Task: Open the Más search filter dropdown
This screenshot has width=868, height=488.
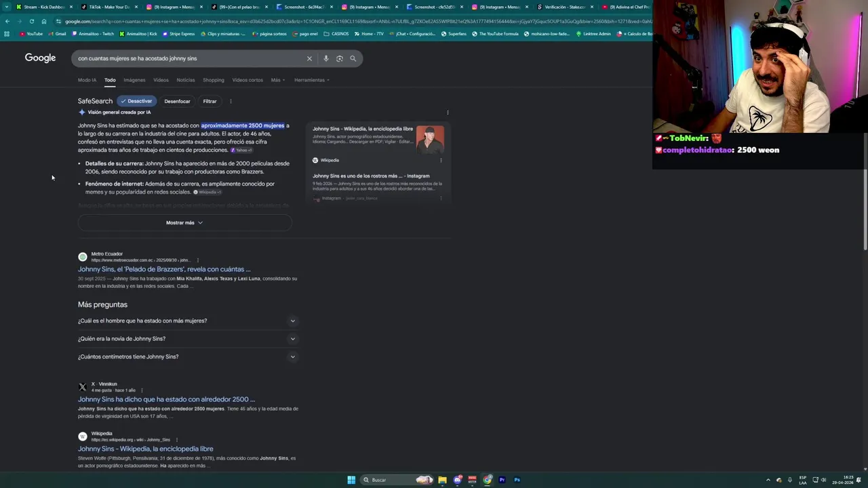Action: pyautogui.click(x=278, y=80)
